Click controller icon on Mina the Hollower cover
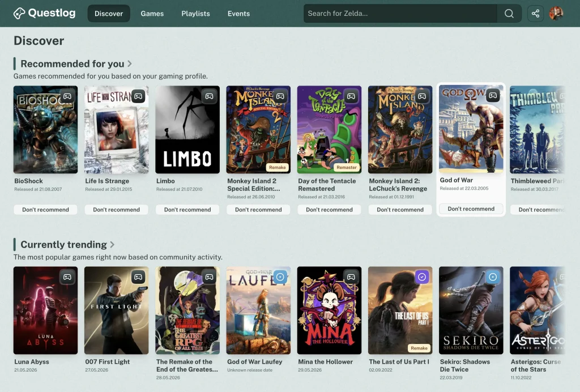Screen dimensions: 580x392 (351, 277)
